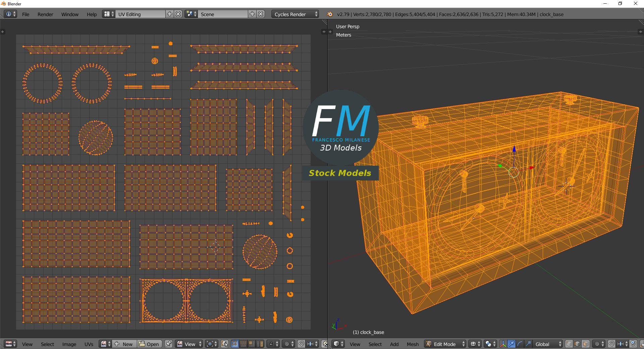644x349 pixels.
Task: Choose the rotate manipulator arc
Action: (520, 344)
